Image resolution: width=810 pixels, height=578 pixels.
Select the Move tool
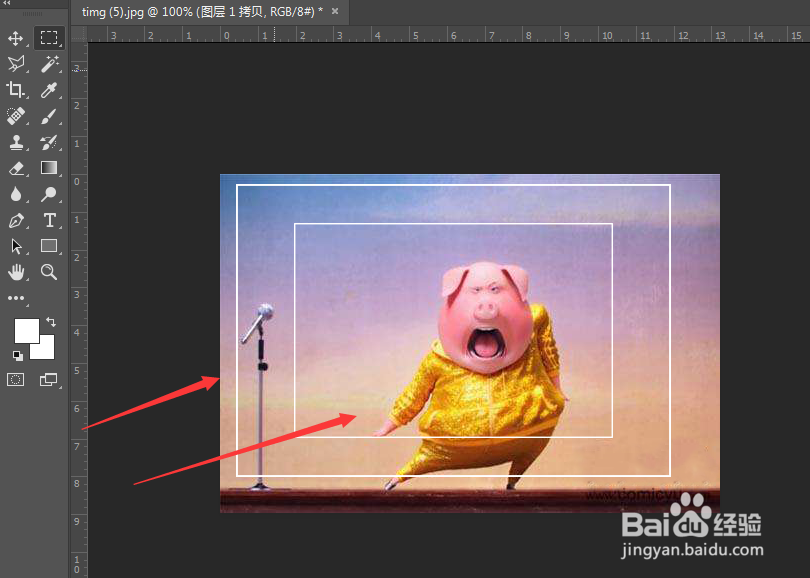15,38
